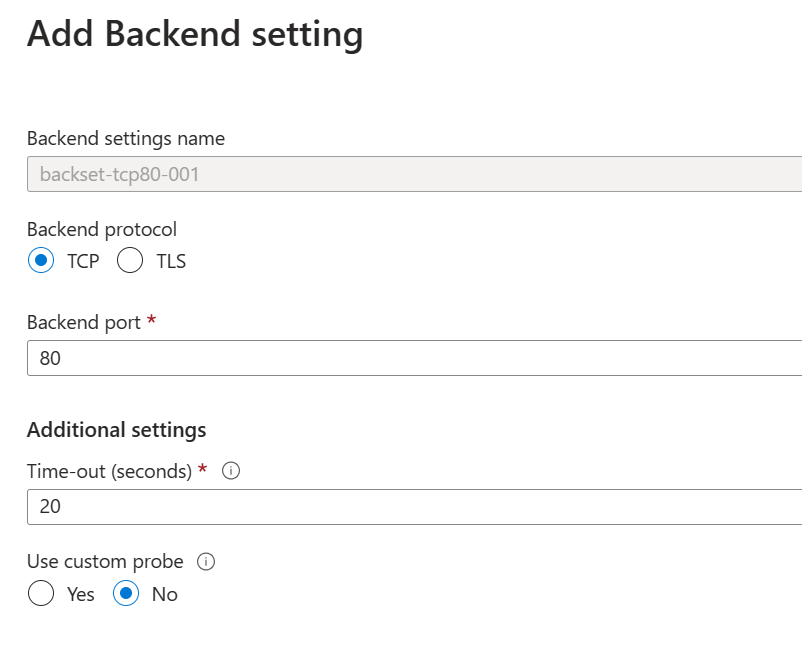Enable custom probe by selecting Yes
The image size is (802, 664).
click(41, 593)
